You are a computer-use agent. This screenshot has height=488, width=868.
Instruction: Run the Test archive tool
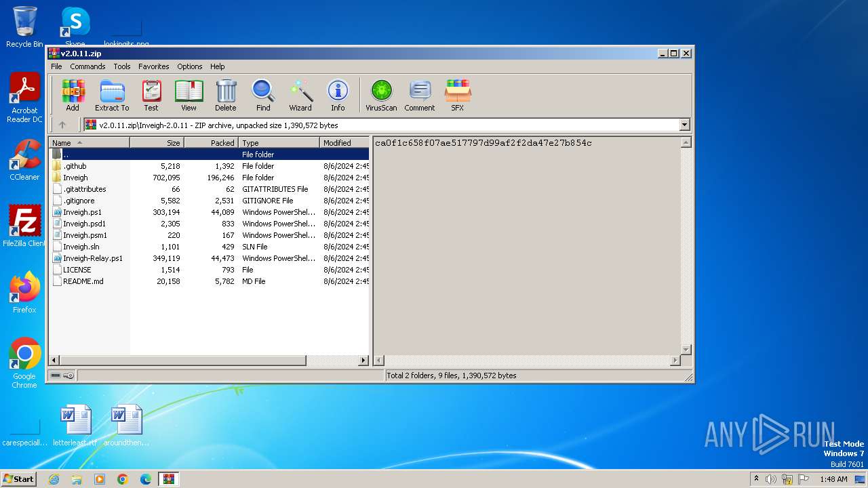(151, 96)
